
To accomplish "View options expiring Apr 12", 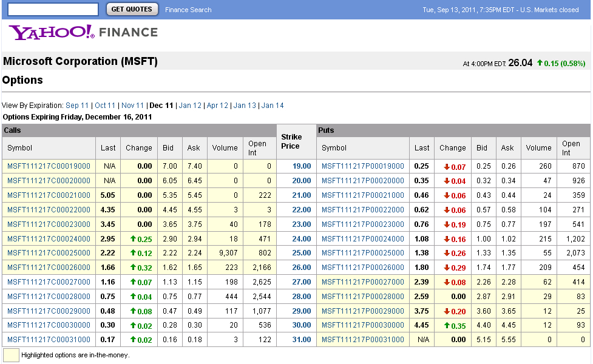I will click(217, 106).
